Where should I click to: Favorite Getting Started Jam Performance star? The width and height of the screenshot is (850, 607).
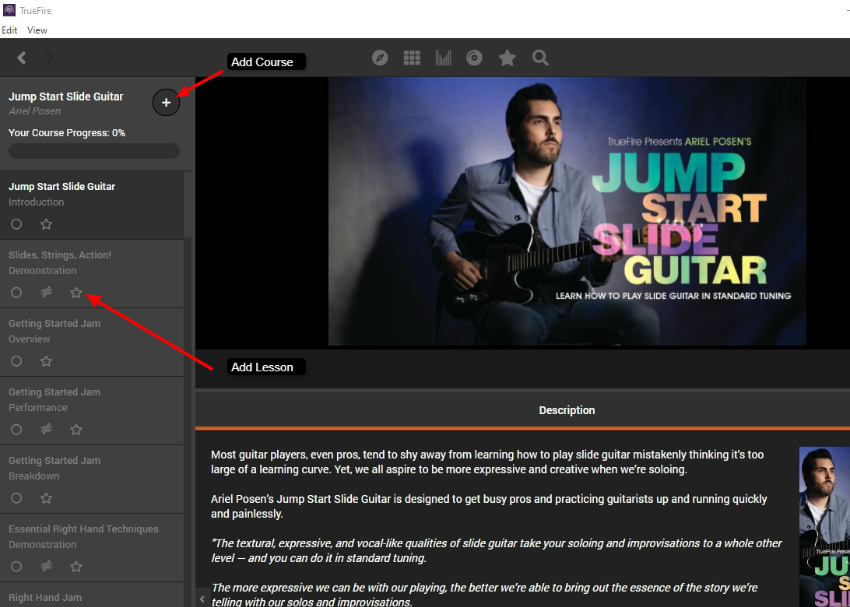coord(76,430)
